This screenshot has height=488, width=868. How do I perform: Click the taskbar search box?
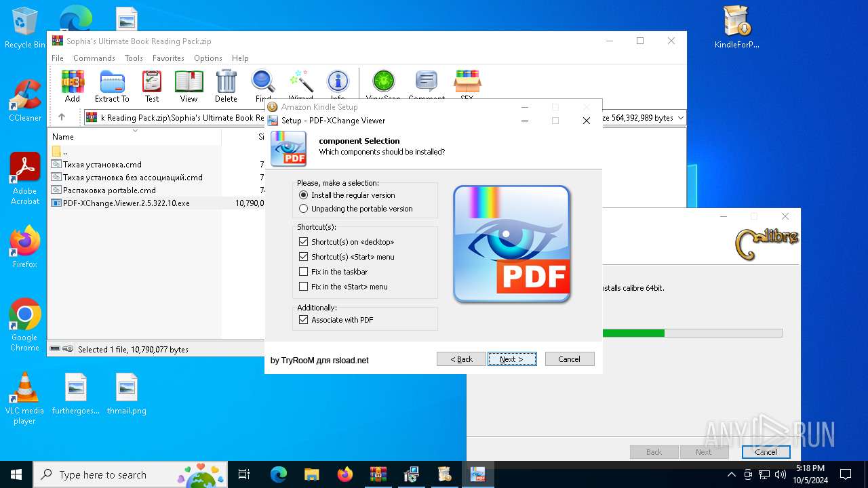(130, 474)
